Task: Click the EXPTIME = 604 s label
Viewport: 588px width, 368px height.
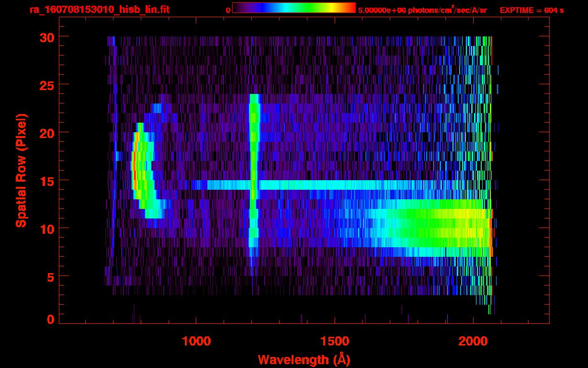Action: pyautogui.click(x=531, y=10)
